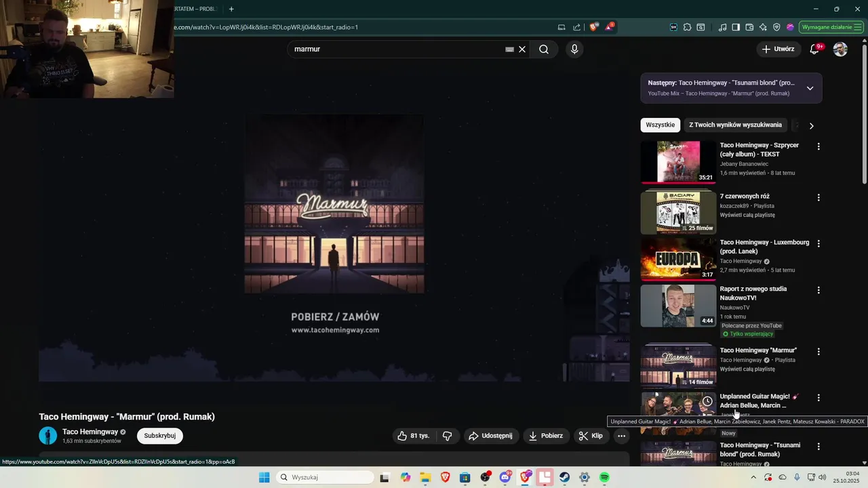868x488 pixels.
Task: Like the video with thumbs-up 81 tys.
Action: click(414, 436)
